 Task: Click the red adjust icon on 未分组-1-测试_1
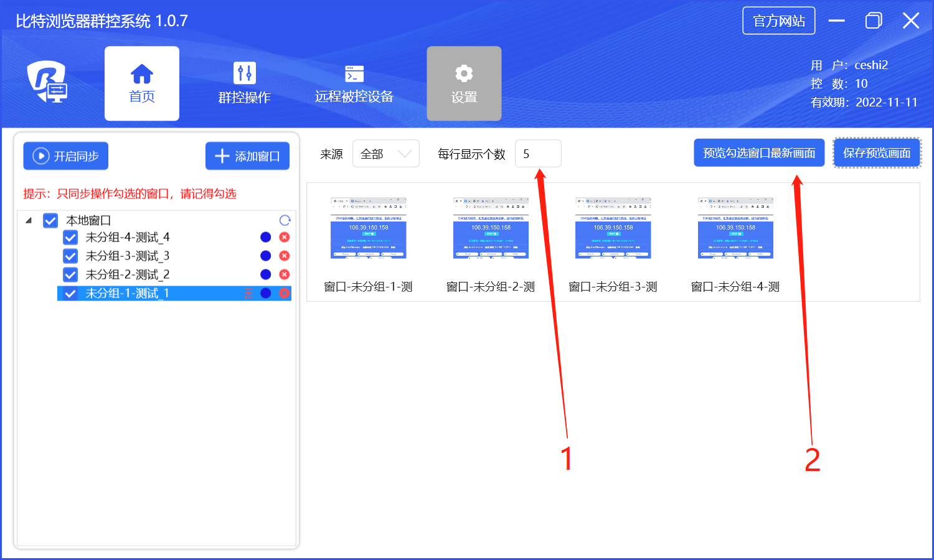pos(248,293)
